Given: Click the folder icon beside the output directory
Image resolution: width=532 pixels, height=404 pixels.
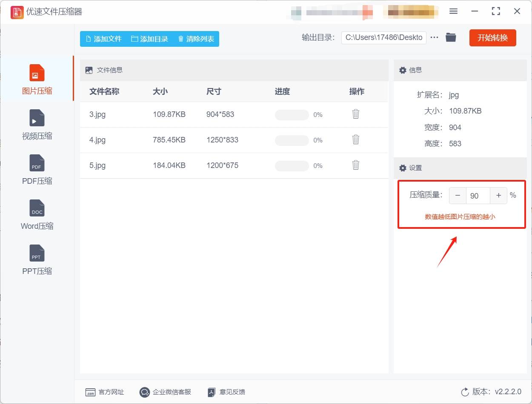Looking at the screenshot, I should click(x=451, y=37).
